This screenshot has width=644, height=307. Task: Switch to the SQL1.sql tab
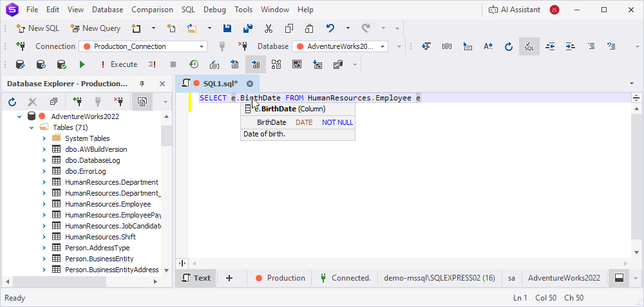point(220,84)
